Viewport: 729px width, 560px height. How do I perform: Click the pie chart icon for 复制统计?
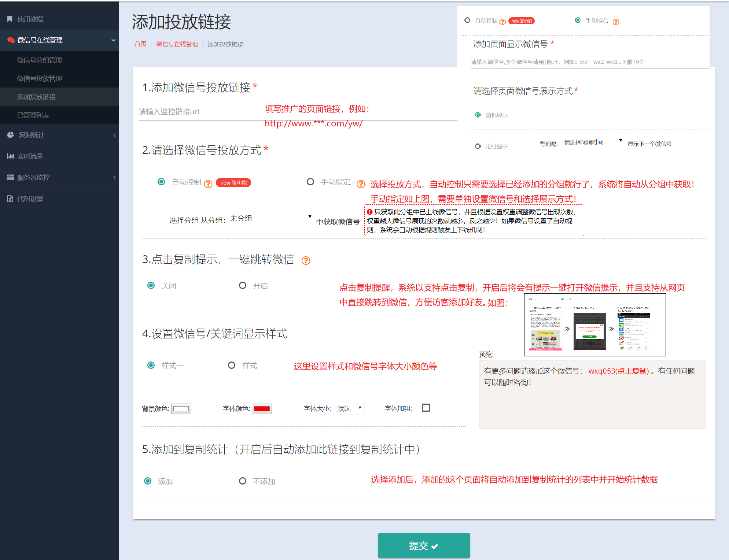click(11, 135)
